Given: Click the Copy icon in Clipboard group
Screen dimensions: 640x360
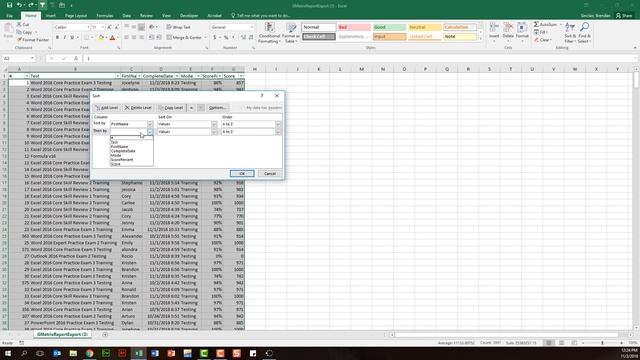Looking at the screenshot, I should click(19, 32).
